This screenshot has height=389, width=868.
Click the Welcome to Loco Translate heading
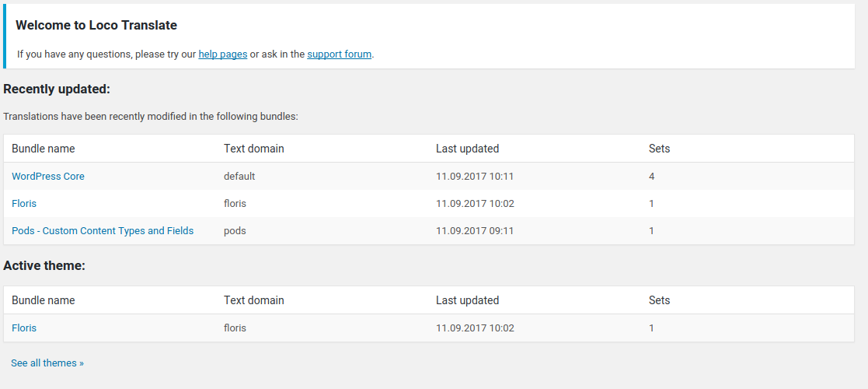[x=96, y=25]
